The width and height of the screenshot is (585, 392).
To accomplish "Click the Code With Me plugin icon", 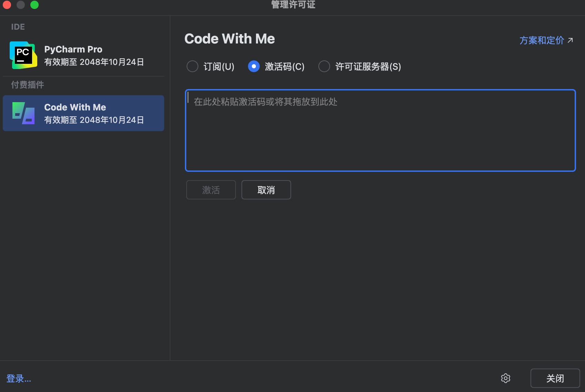I will [23, 113].
